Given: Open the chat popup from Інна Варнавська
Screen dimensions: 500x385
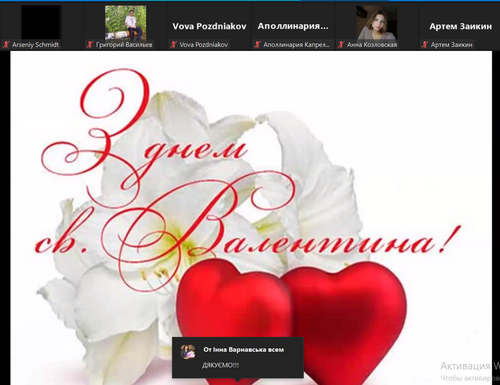Looking at the screenshot, I should pos(238,358).
